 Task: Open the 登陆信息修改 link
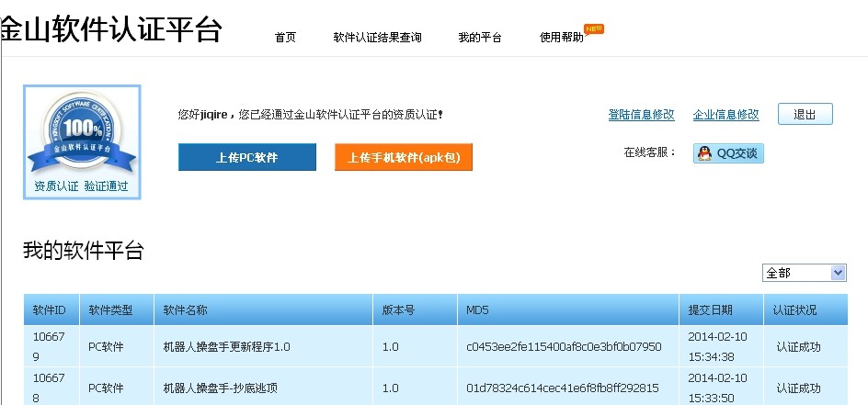(641, 115)
